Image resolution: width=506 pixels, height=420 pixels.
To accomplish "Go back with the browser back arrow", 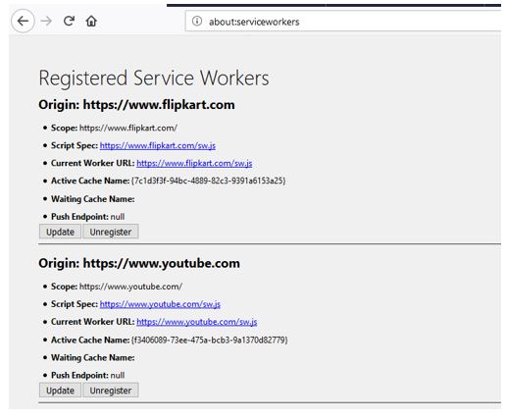I will 23,22.
